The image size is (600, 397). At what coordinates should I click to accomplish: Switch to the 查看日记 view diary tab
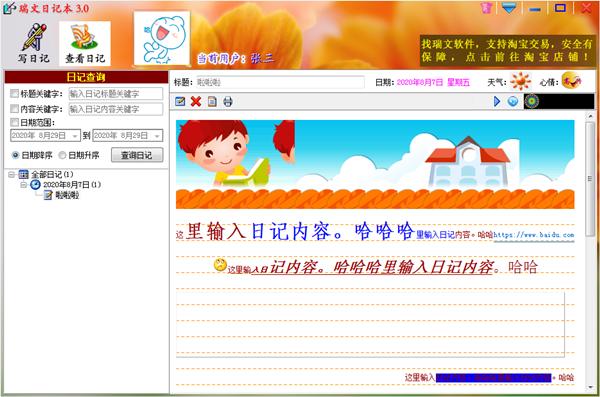click(x=85, y=43)
